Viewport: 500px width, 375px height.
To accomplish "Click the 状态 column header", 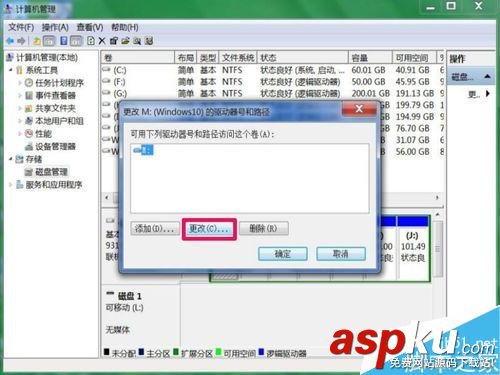I will (x=303, y=58).
